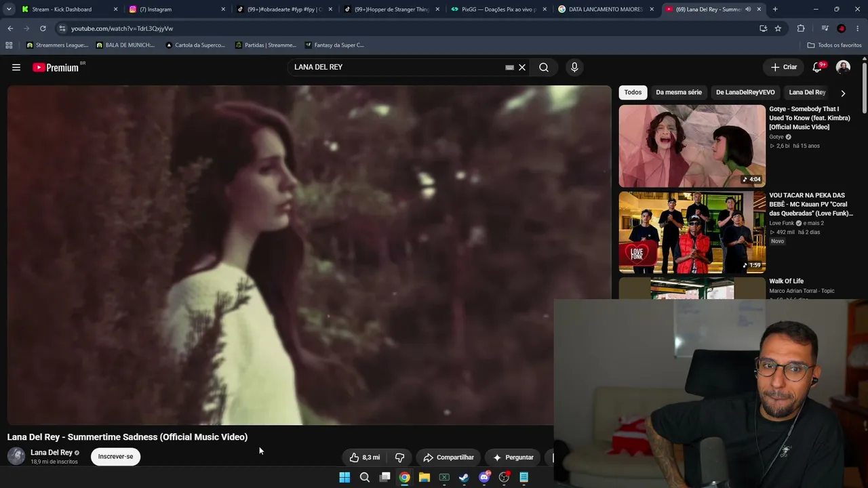Close the Instagram browser tab
868x488 pixels.
(x=223, y=9)
